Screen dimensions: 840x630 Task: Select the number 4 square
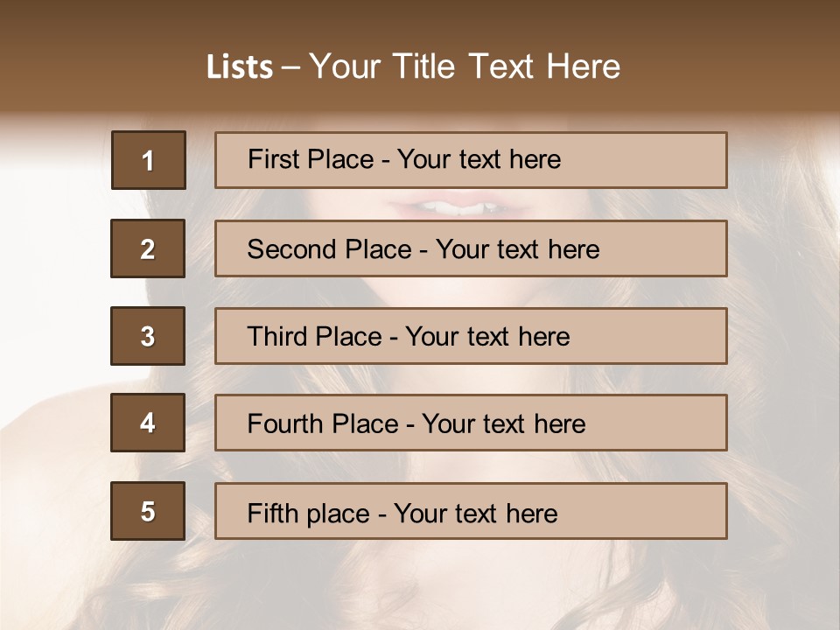coord(148,423)
